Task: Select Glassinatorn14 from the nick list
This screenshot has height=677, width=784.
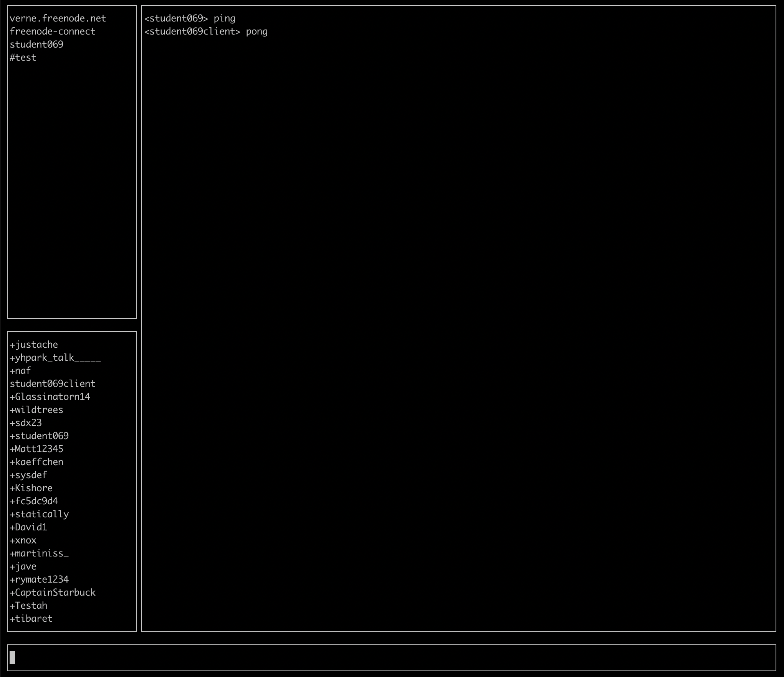Action: (x=50, y=397)
